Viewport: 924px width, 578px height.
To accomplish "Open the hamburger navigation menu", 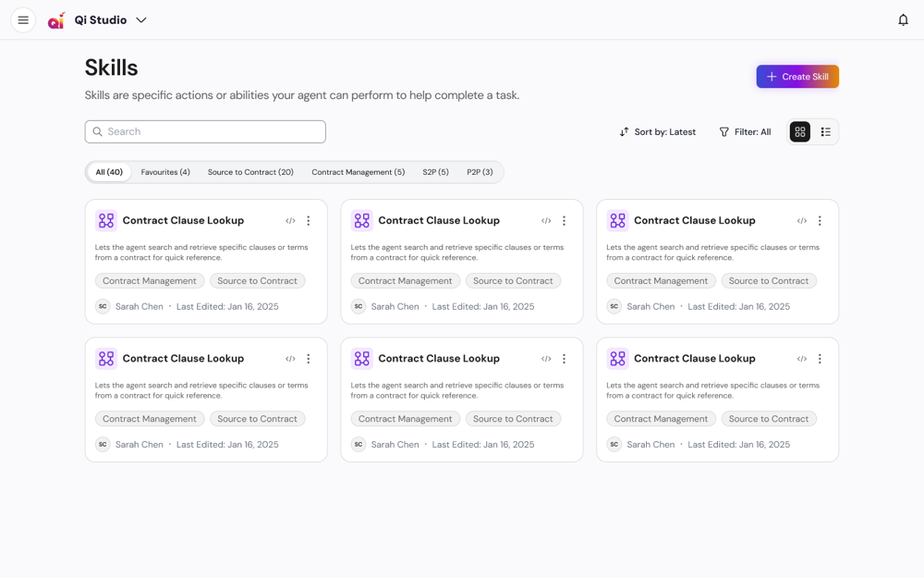I will 23,20.
